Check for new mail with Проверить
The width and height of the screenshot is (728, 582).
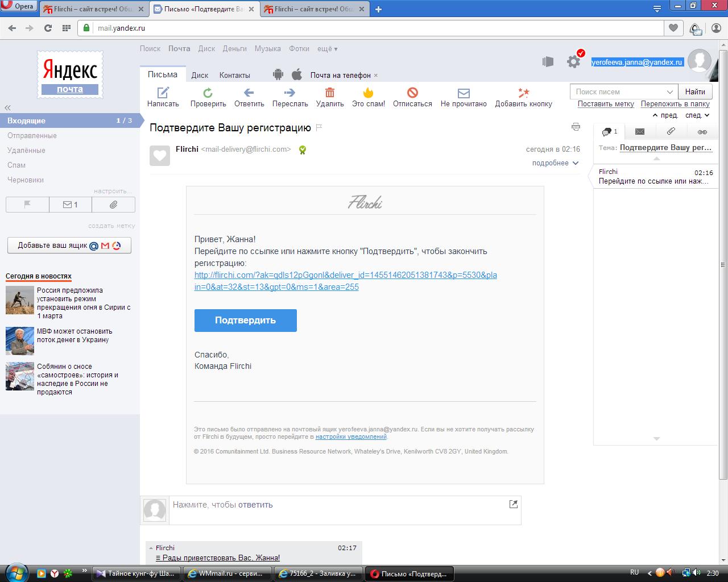point(208,93)
